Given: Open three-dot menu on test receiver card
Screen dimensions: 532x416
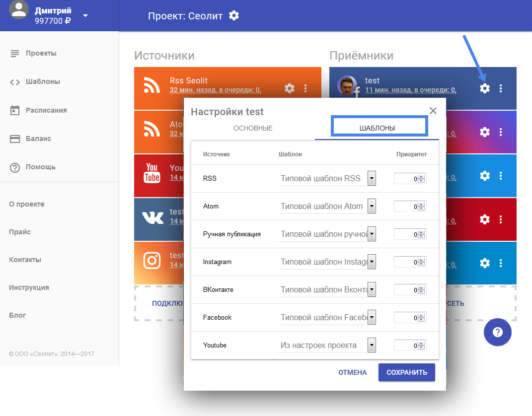Looking at the screenshot, I should coord(501,88).
